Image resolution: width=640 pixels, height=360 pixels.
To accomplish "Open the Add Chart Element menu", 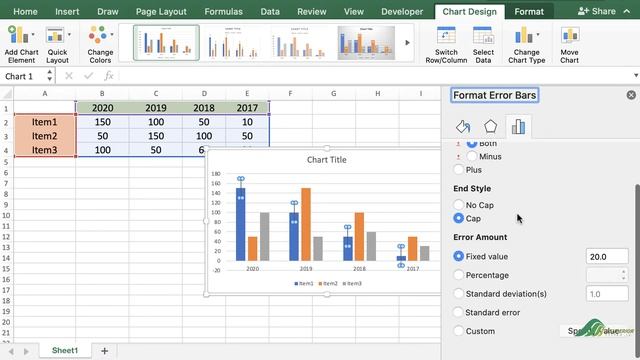I will pyautogui.click(x=21, y=44).
